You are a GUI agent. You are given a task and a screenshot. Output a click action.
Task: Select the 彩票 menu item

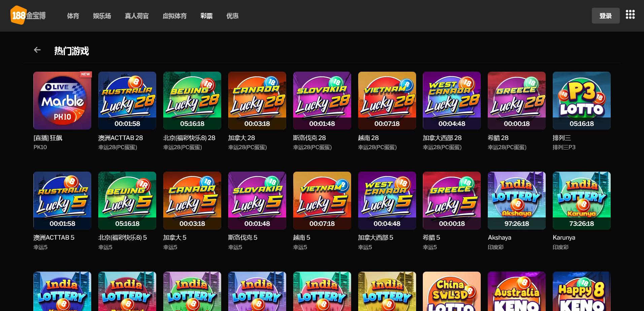tap(206, 16)
